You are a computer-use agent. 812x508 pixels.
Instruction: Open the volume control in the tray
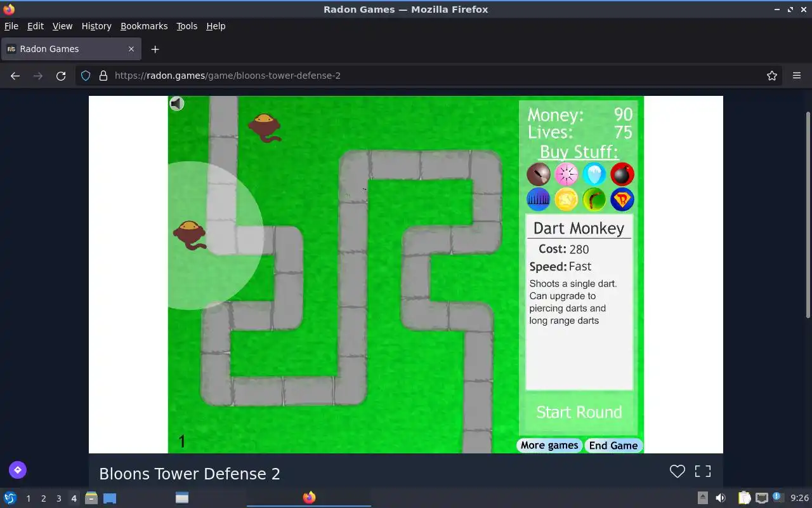coord(721,498)
